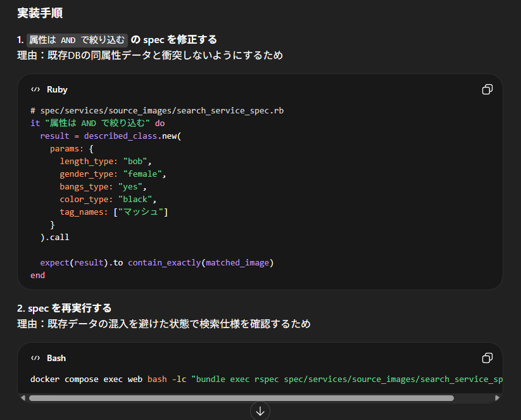The width and height of the screenshot is (521, 420).
Task: Click the "マッシュ" tag_names value
Action: 141,212
